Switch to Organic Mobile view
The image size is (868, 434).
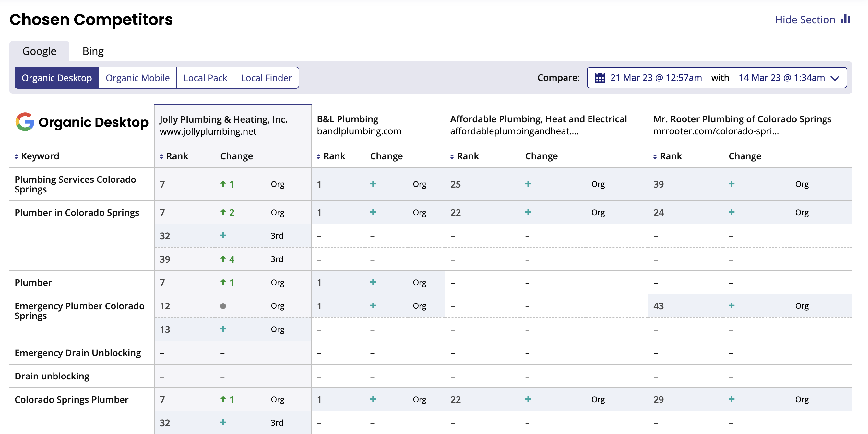pyautogui.click(x=137, y=78)
